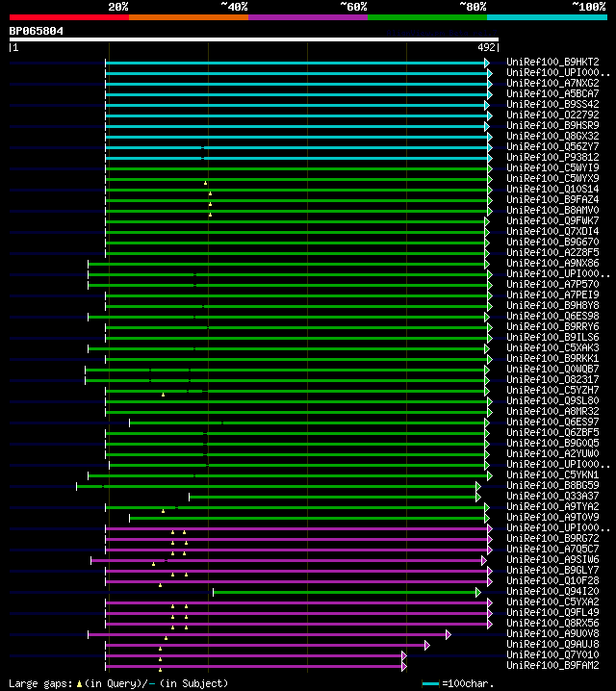The width and height of the screenshot is (616, 691).
Task: Click the UniRef100_Q8RX56 label
Action: click(x=552, y=623)
